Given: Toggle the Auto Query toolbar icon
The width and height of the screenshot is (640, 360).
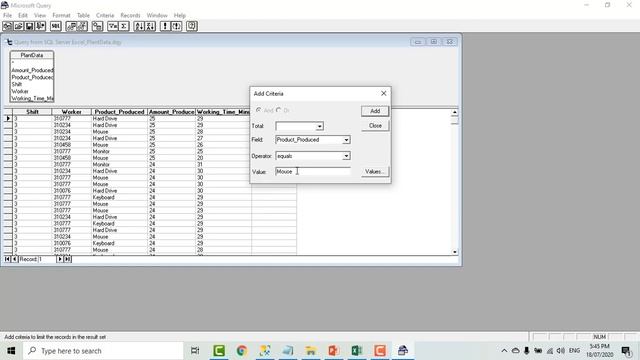Looking at the screenshot, I should click(x=176, y=26).
